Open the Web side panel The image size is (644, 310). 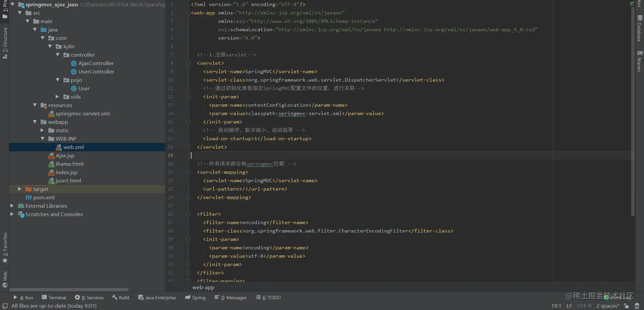pos(5,279)
